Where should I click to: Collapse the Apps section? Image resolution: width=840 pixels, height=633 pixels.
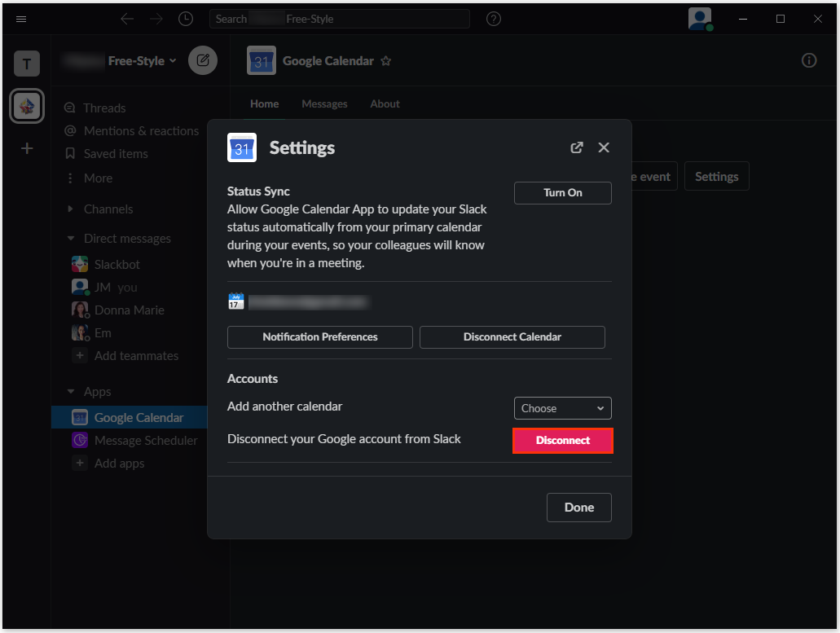[71, 392]
